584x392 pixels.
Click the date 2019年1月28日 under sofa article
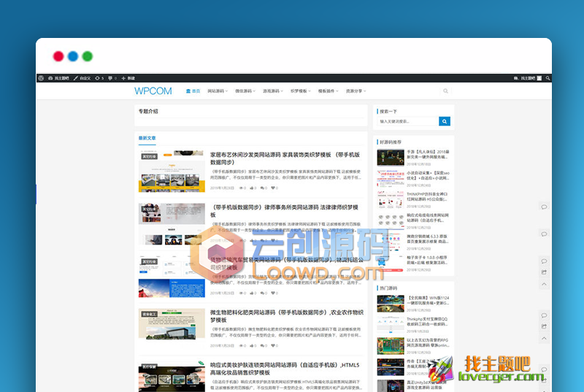click(x=222, y=188)
